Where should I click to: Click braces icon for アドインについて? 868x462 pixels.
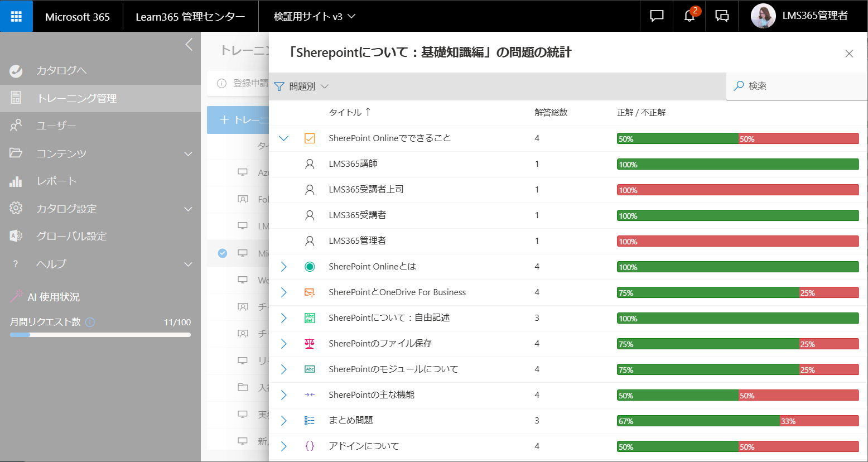click(310, 446)
